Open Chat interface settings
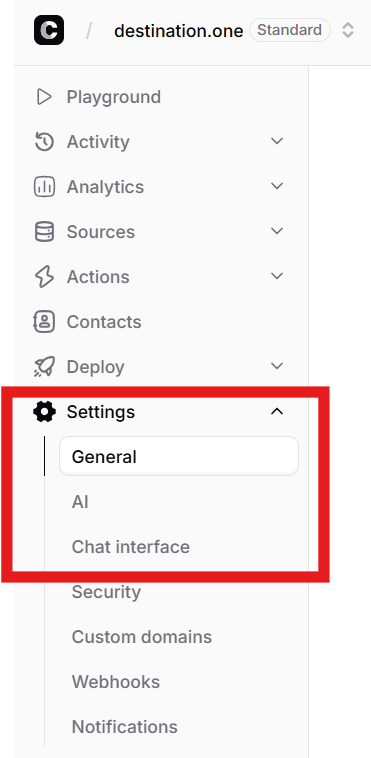 click(x=131, y=547)
